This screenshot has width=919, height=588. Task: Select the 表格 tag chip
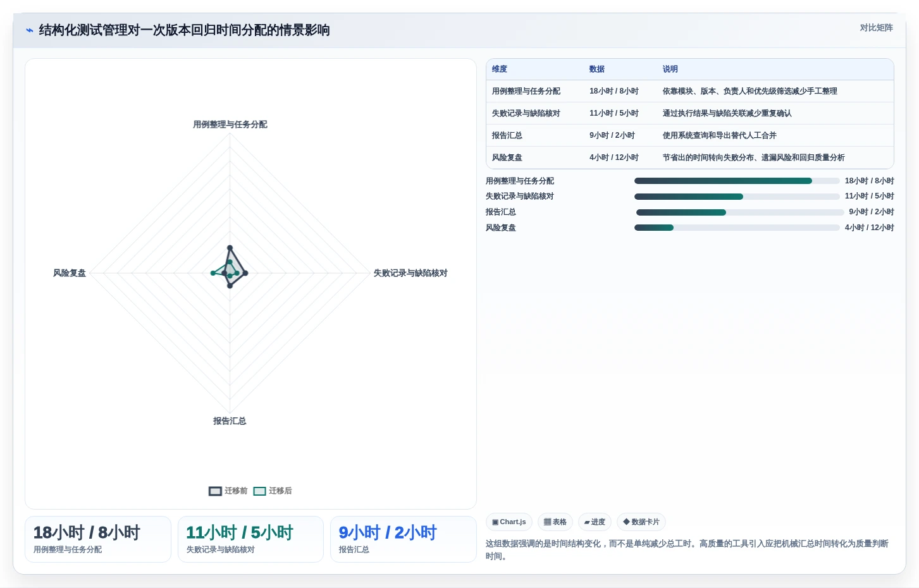tap(555, 522)
